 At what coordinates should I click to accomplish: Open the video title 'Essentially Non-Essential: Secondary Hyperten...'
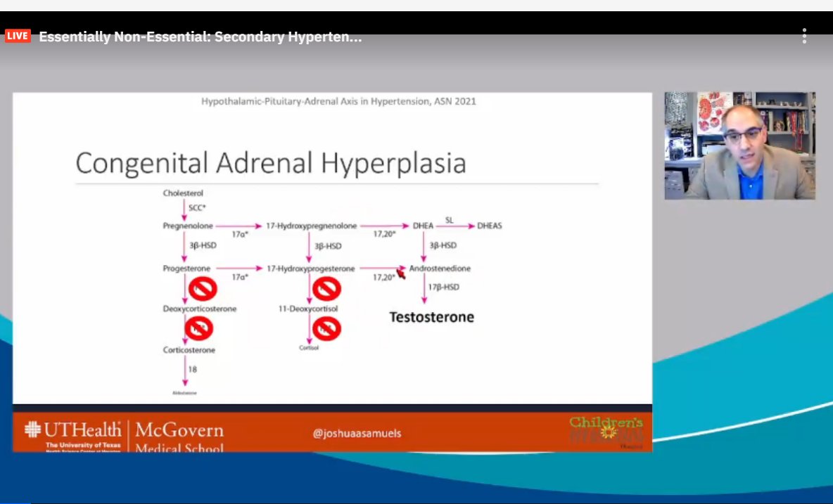(201, 37)
